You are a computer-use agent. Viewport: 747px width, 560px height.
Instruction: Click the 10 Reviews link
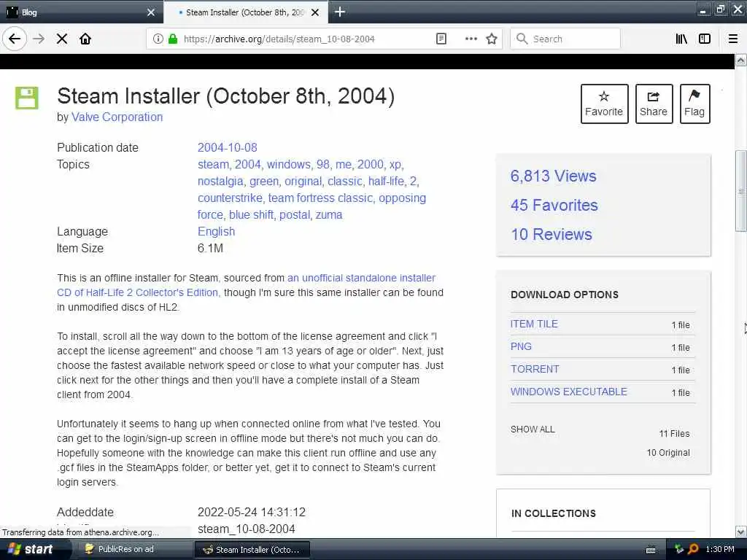(x=551, y=234)
